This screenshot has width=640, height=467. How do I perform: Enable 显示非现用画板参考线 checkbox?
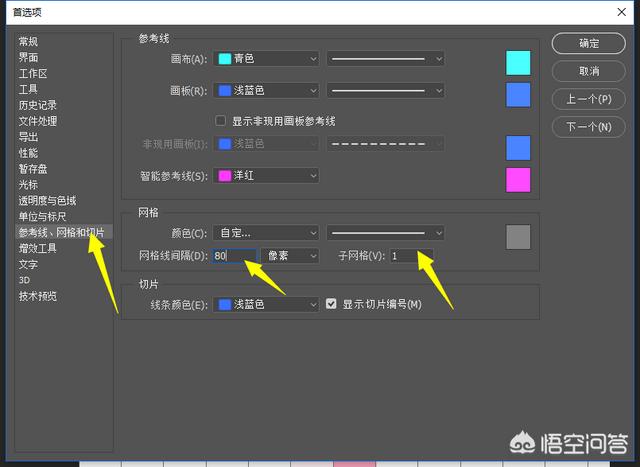click(220, 120)
